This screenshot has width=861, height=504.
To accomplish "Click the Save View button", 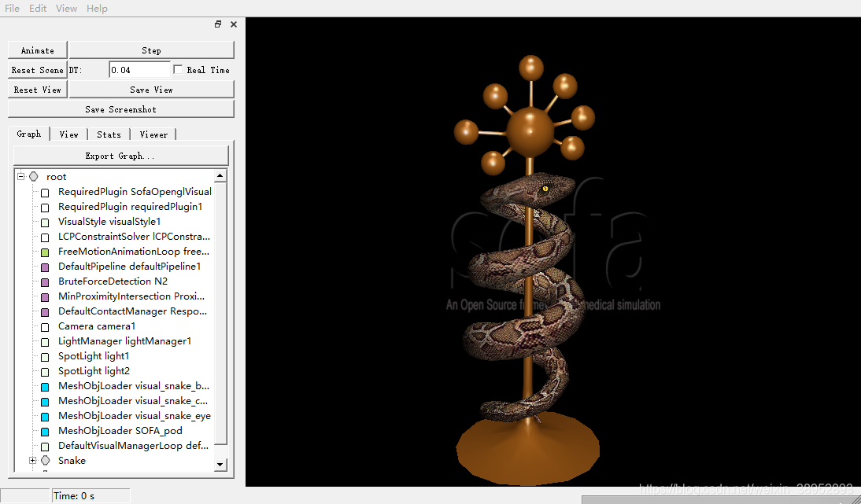I will (152, 90).
